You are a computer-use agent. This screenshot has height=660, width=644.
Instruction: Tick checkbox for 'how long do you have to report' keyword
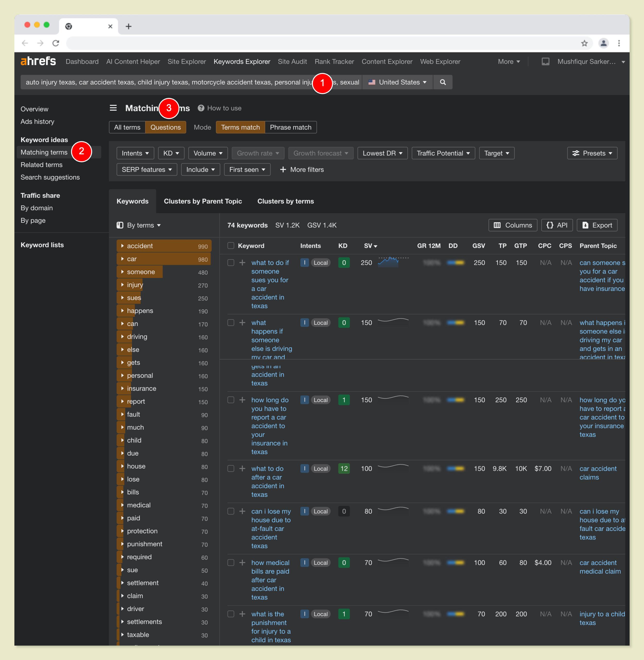point(231,400)
